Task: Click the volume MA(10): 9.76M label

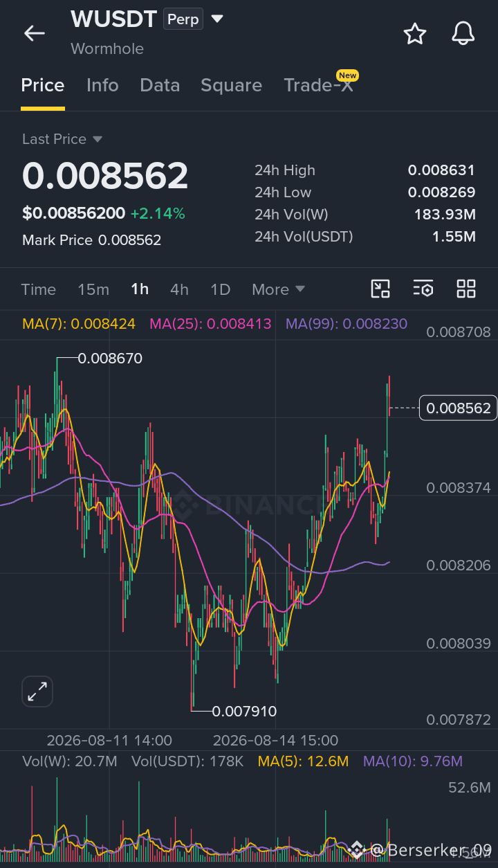Action: tap(413, 761)
